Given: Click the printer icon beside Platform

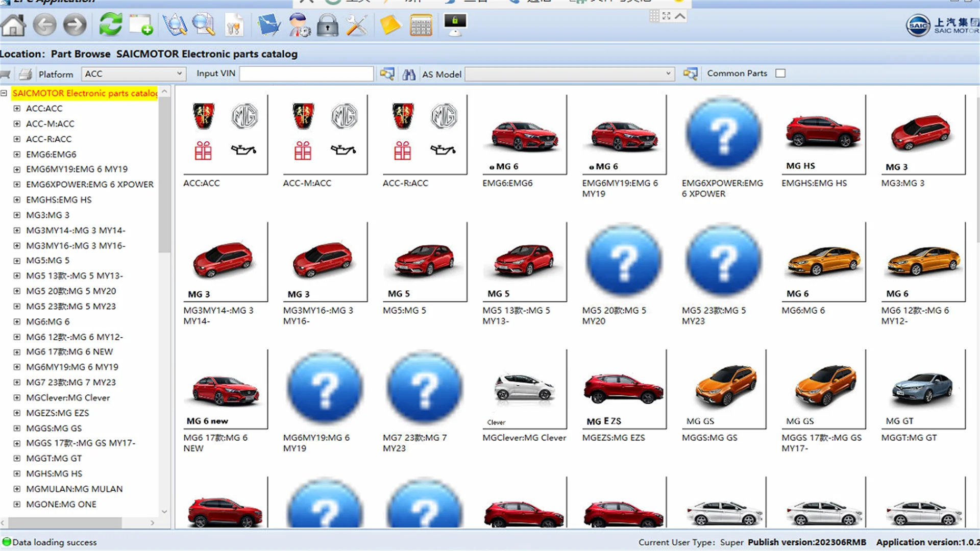Looking at the screenshot, I should (x=25, y=74).
